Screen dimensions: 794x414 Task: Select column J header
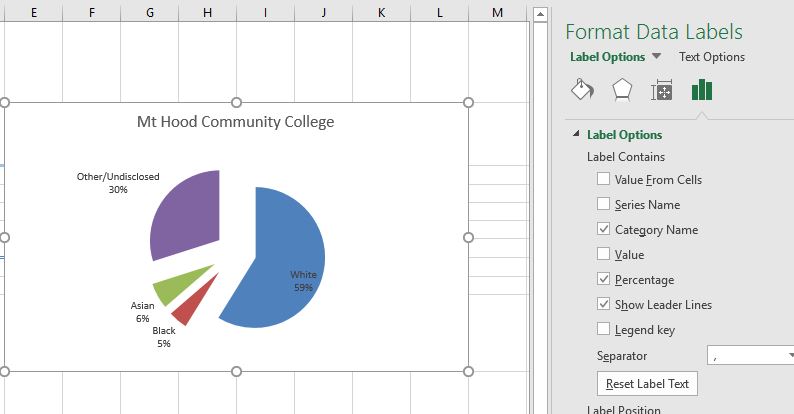(324, 12)
